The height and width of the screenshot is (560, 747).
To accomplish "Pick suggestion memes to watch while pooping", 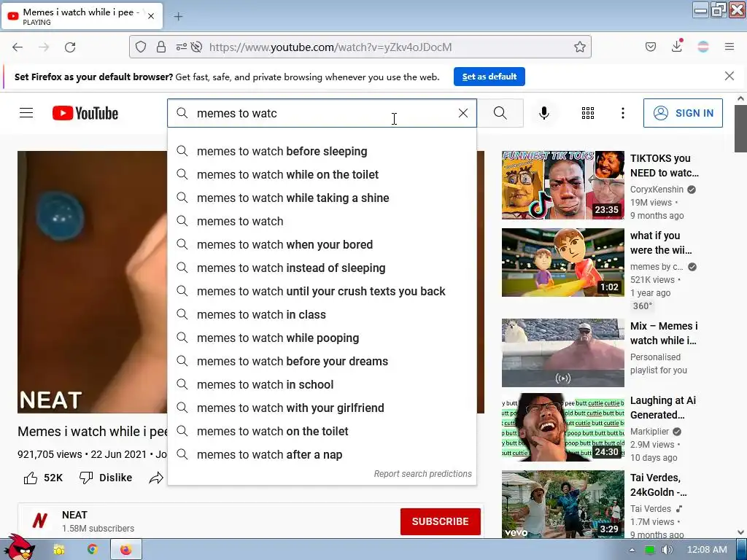I will click(x=322, y=338).
